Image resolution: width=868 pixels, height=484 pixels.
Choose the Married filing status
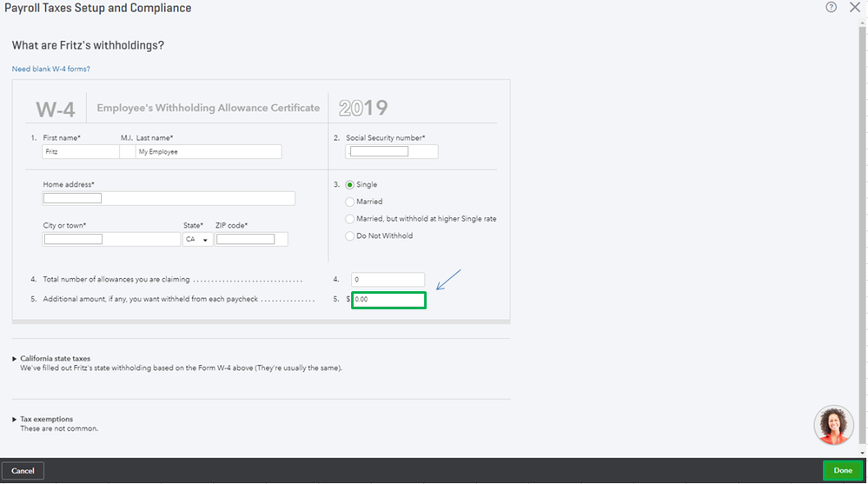350,202
